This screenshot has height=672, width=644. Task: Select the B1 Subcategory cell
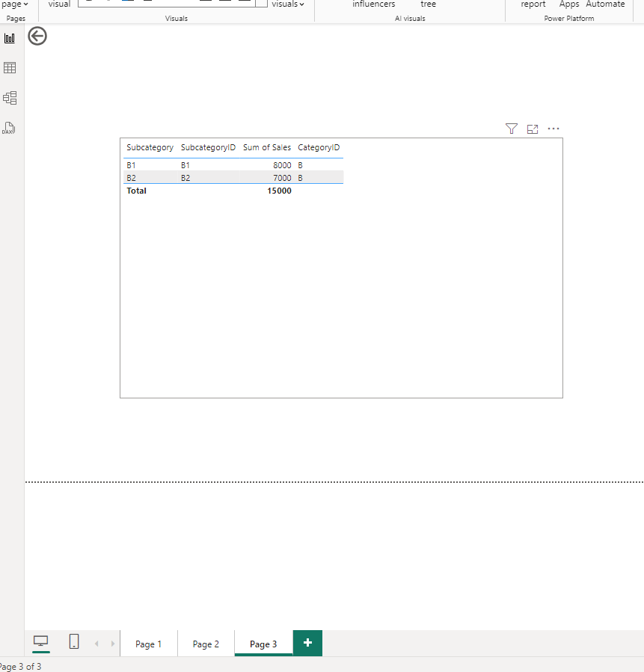click(131, 165)
